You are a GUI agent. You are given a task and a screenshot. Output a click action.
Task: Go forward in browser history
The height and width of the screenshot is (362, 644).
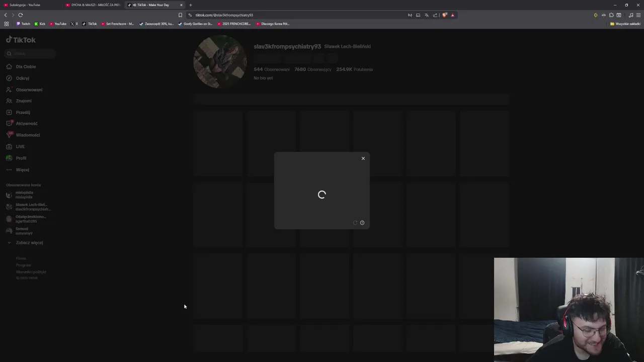click(13, 15)
